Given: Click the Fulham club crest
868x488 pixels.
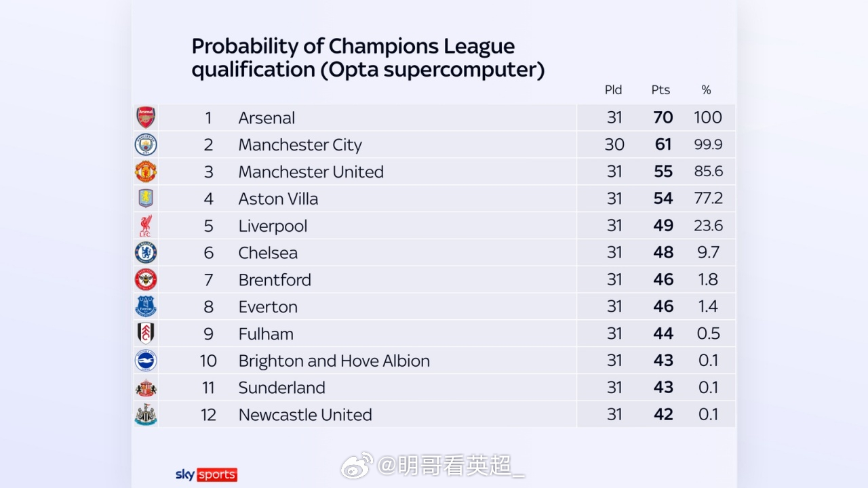Looking at the screenshot, I should (x=146, y=333).
